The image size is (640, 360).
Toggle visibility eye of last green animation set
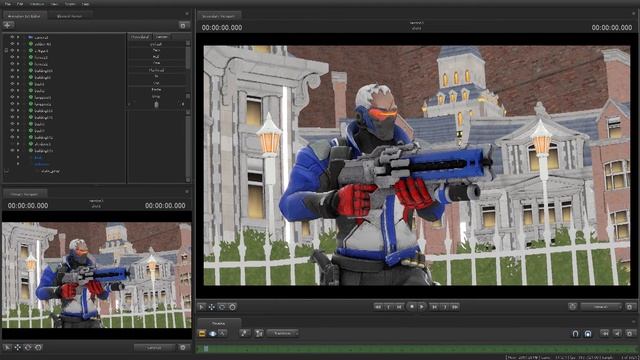[x=12, y=151]
